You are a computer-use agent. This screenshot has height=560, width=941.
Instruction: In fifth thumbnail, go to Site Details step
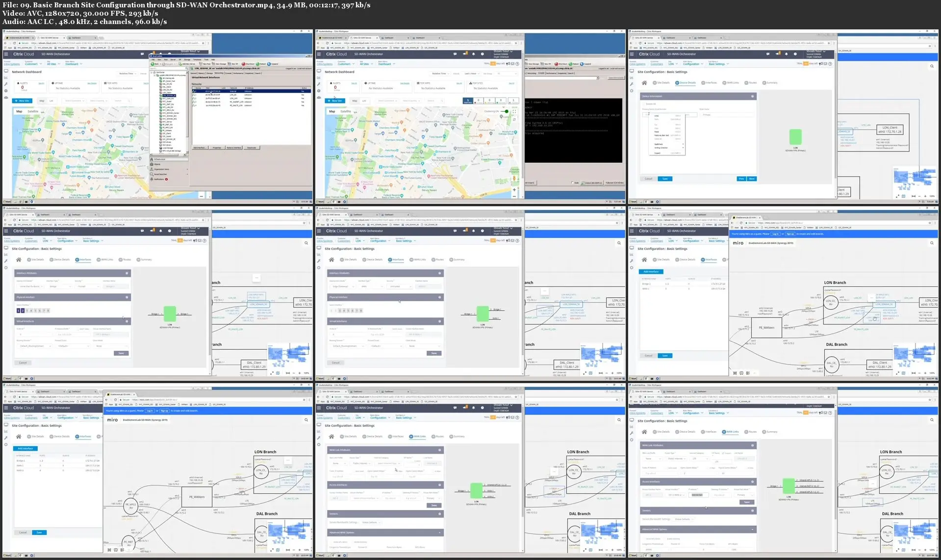(x=349, y=260)
